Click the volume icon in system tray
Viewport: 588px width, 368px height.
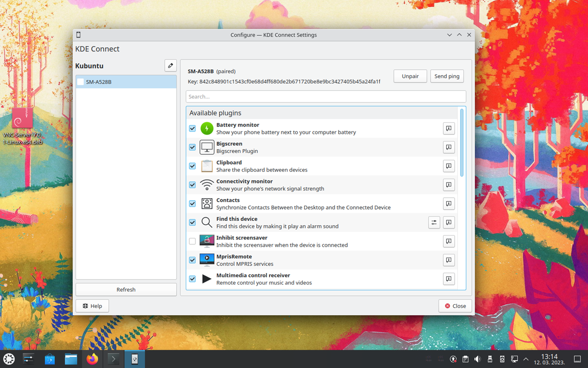478,360
